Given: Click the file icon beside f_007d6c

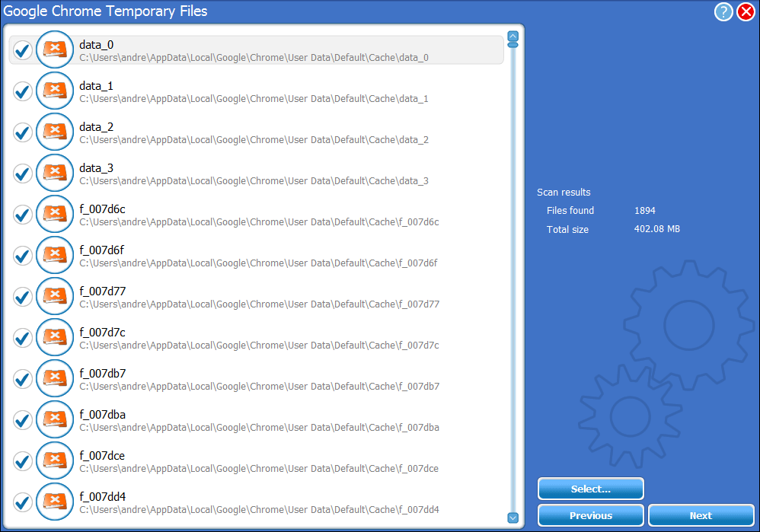Looking at the screenshot, I should 55,214.
